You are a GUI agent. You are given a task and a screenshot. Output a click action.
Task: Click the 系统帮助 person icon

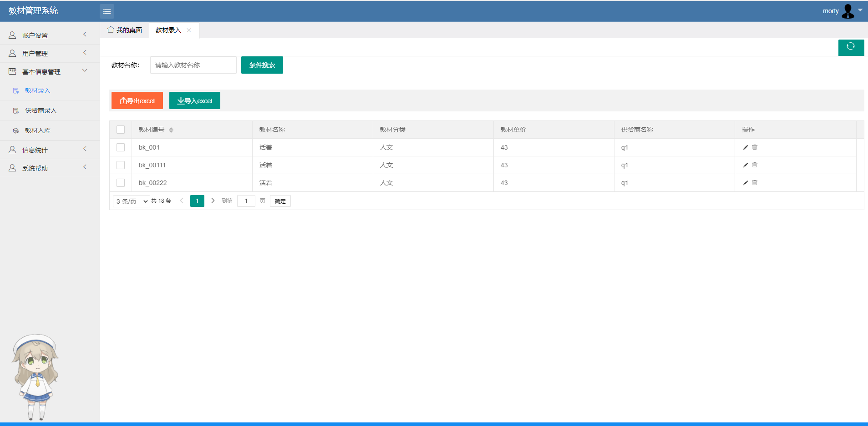click(12, 168)
